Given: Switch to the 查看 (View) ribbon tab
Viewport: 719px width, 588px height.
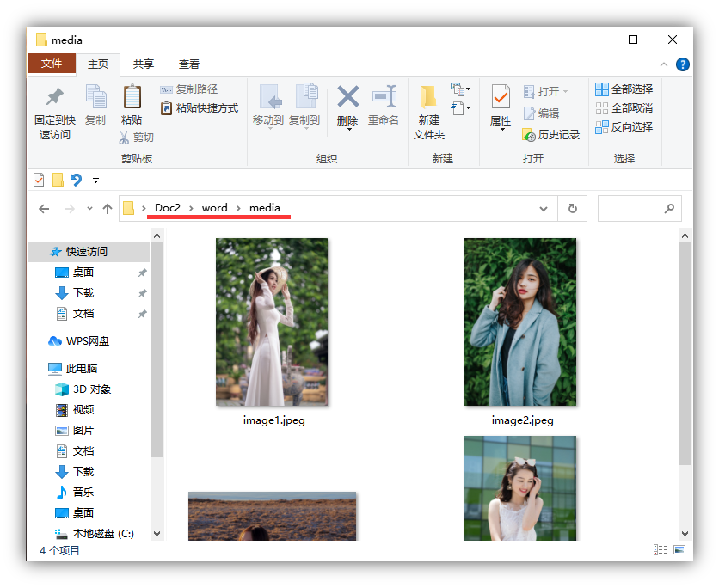Looking at the screenshot, I should click(189, 64).
